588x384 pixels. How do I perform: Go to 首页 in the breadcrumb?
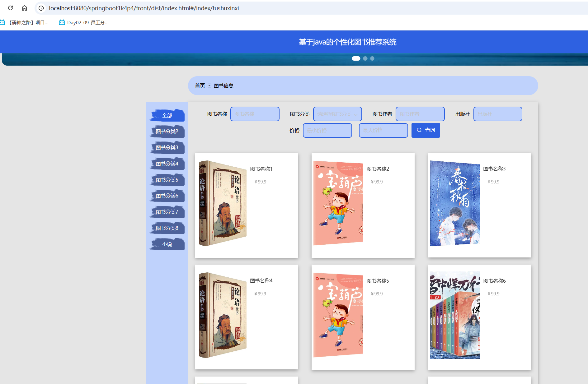[200, 86]
